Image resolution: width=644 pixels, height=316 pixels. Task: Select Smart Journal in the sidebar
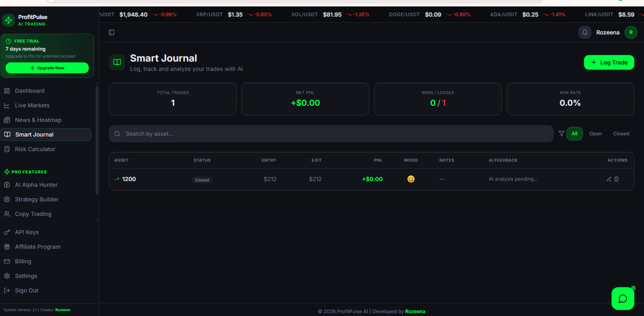[46, 135]
